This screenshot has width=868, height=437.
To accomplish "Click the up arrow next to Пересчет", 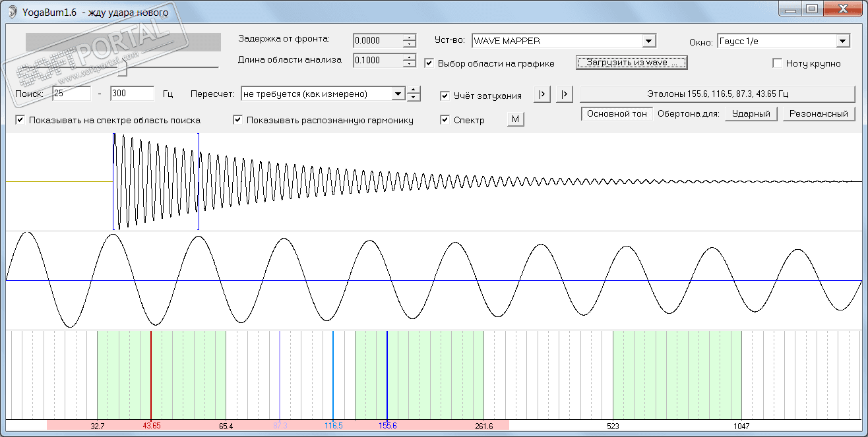I will (414, 90).
